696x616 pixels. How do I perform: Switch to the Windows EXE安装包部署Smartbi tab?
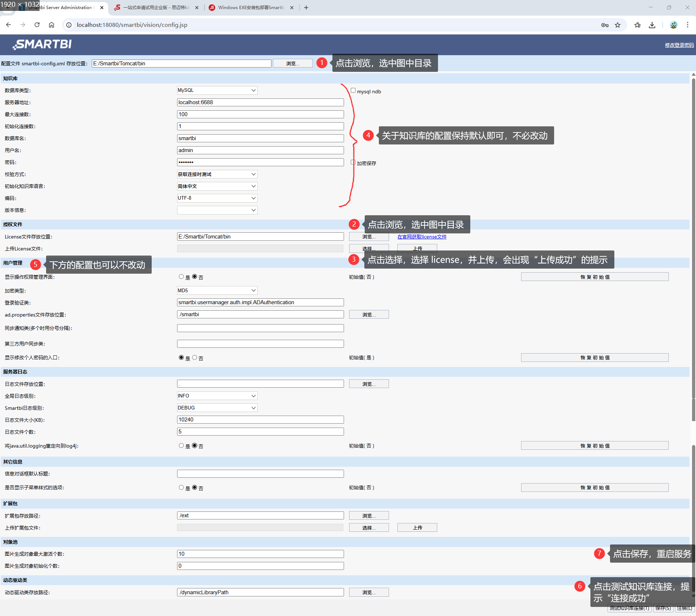point(251,7)
